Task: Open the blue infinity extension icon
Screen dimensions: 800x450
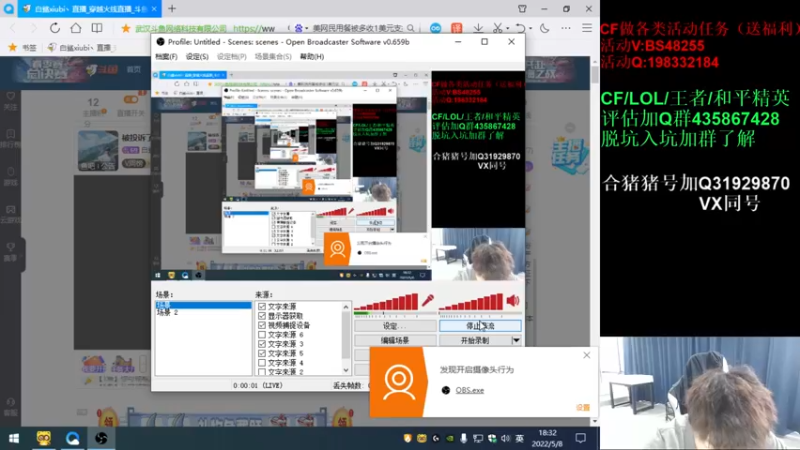Action: pos(435,28)
